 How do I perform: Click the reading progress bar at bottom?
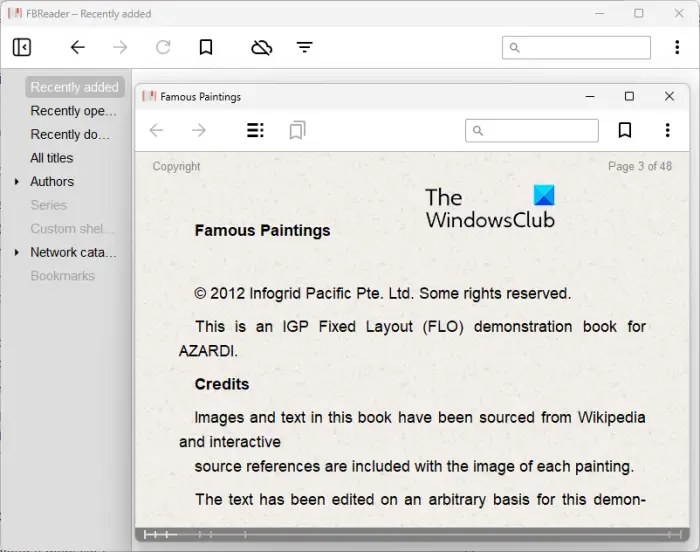[x=412, y=534]
